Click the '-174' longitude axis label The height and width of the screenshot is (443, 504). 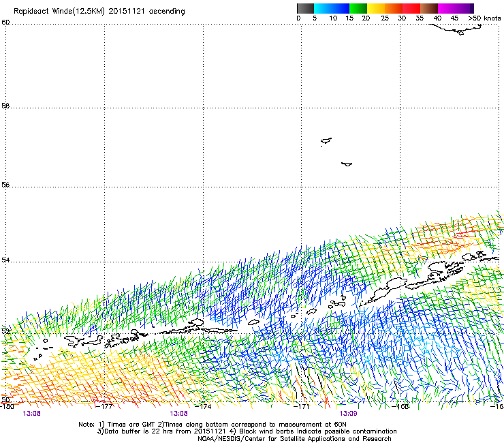(203, 406)
